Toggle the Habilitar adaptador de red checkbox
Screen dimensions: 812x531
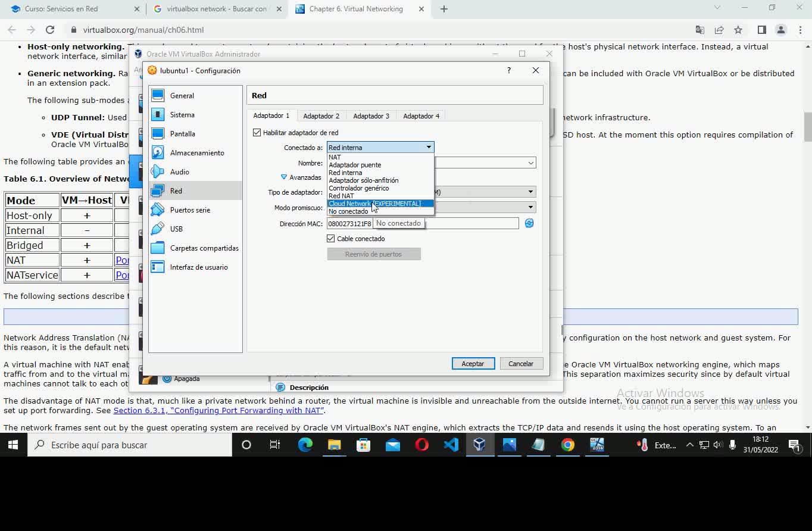(x=257, y=133)
